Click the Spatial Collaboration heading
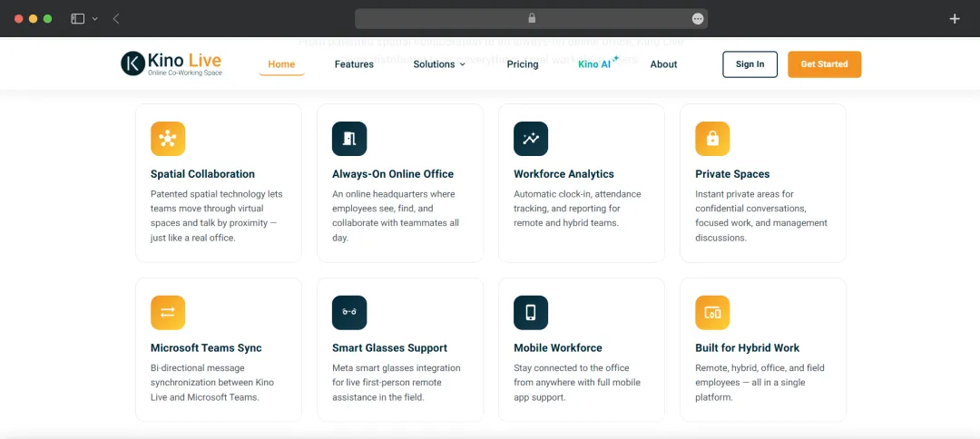Screen dimensions: 980x439 point(202,174)
